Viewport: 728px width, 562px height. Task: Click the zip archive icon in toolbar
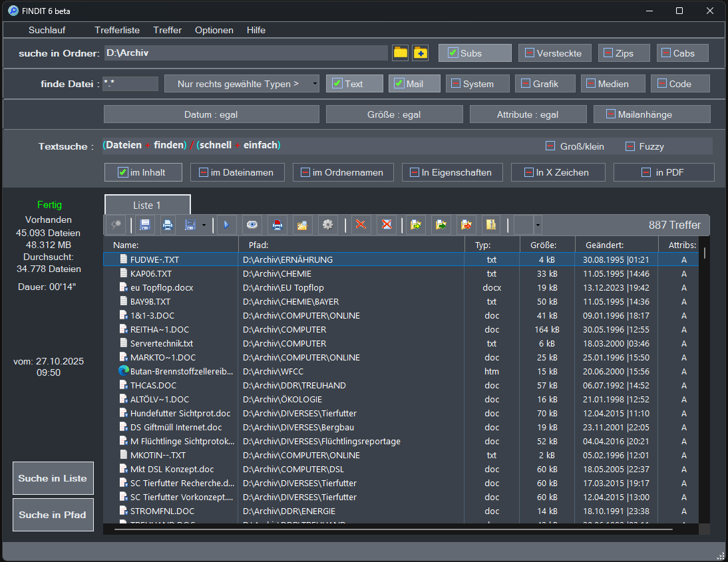pos(492,225)
